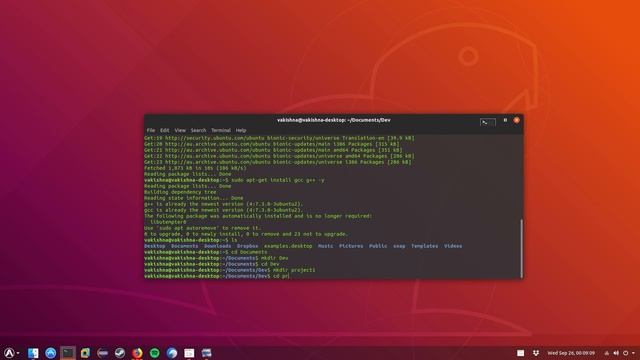Open the clock showing Wed Sep 26
The width and height of the screenshot is (640, 360).
click(571, 353)
